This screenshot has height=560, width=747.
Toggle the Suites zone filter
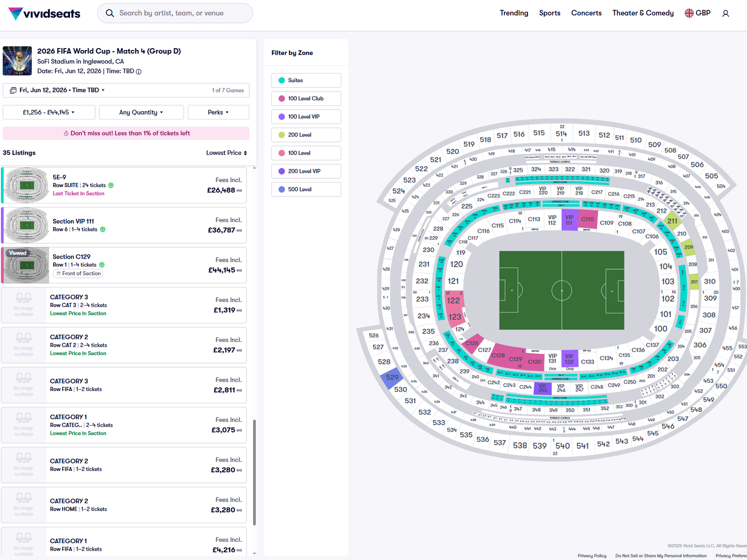306,80
